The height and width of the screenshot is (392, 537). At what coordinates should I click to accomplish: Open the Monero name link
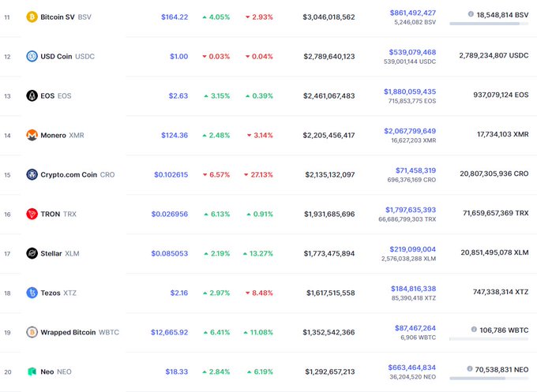[53, 135]
